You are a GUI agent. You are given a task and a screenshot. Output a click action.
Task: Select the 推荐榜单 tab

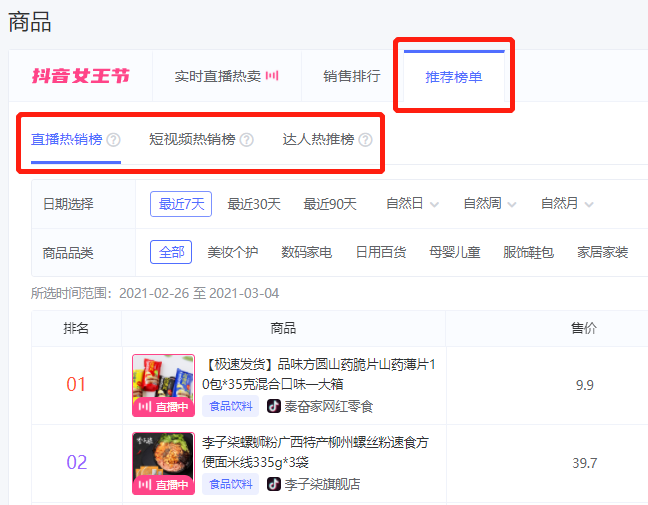(x=454, y=77)
